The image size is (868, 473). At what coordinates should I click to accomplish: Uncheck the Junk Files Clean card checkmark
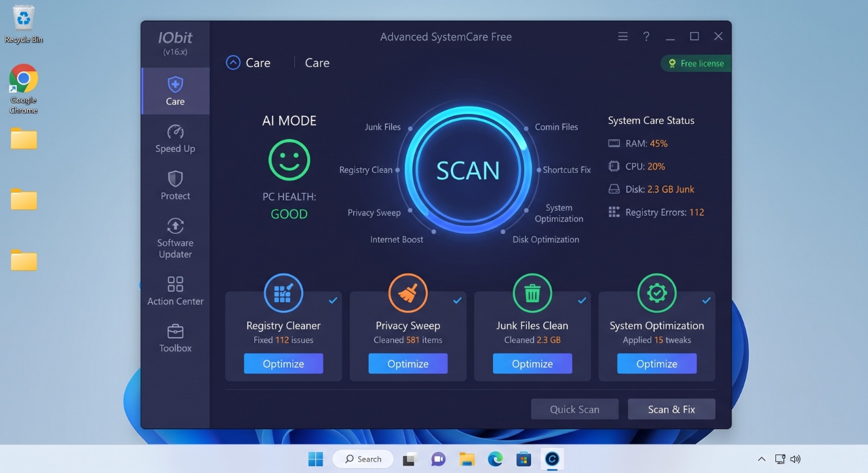pyautogui.click(x=582, y=300)
